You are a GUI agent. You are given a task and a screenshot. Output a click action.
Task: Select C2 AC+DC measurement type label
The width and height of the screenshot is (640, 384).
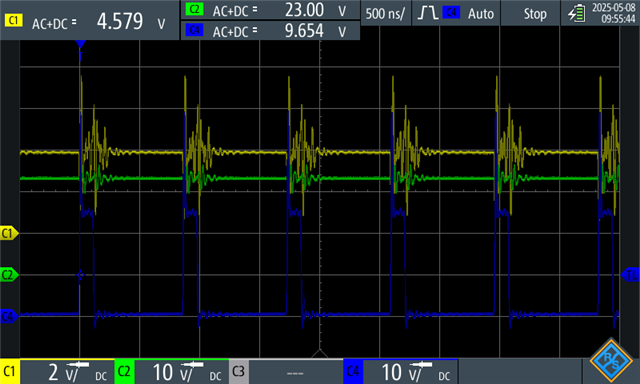[x=235, y=11]
